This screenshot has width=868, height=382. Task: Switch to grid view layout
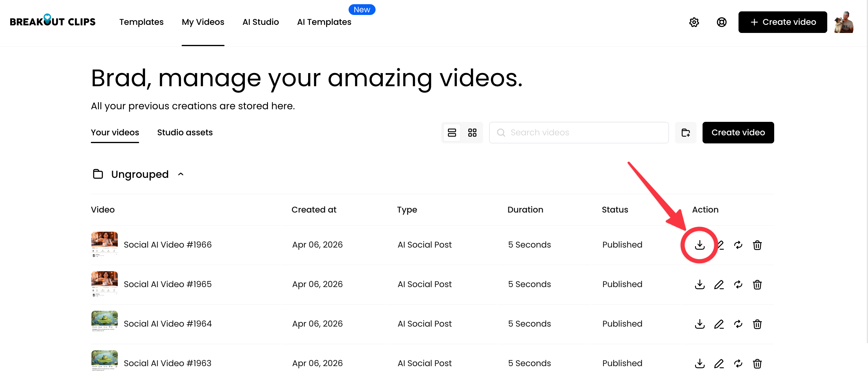[472, 133]
